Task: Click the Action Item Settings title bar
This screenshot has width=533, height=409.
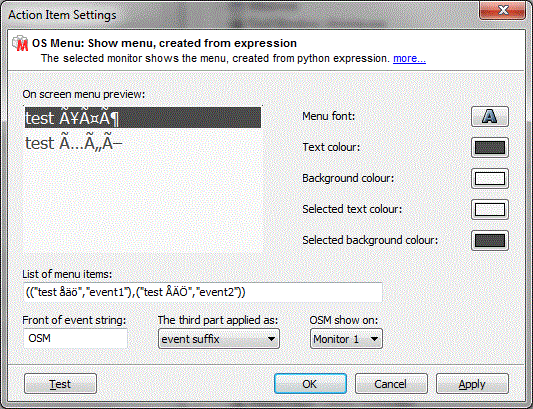Action: pos(238,15)
